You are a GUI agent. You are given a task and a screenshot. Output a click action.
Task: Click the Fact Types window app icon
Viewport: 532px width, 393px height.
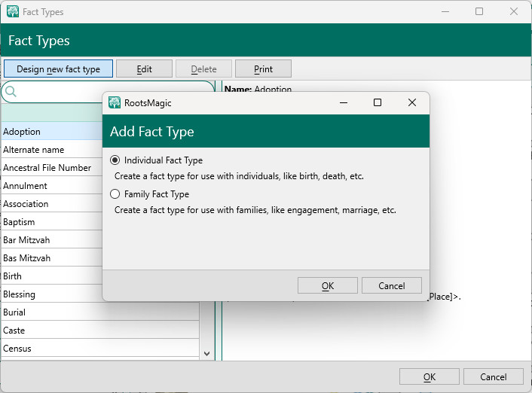[x=13, y=12]
